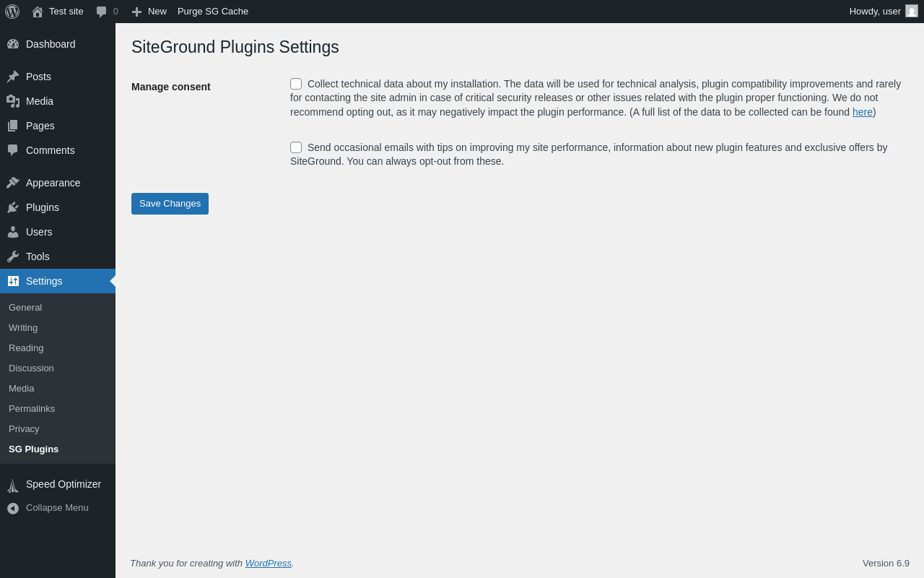Open the Dashboard gauge icon
Image resolution: width=924 pixels, height=578 pixels.
13,44
